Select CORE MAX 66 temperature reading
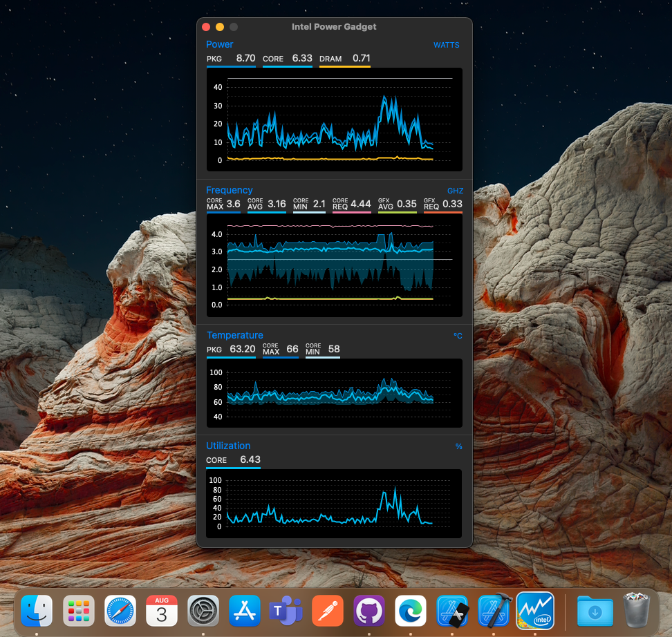The width and height of the screenshot is (672, 637). (280, 350)
